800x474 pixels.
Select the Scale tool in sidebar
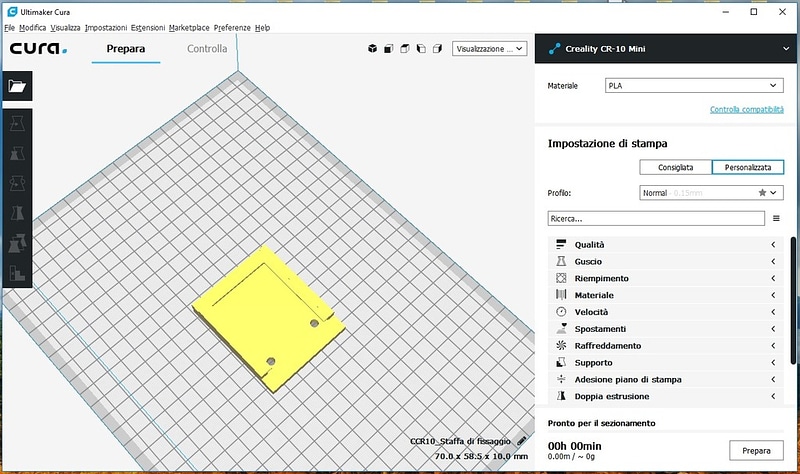tap(17, 153)
